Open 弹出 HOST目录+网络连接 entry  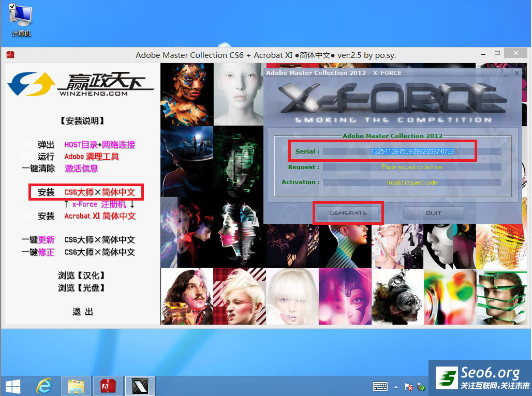pos(86,145)
